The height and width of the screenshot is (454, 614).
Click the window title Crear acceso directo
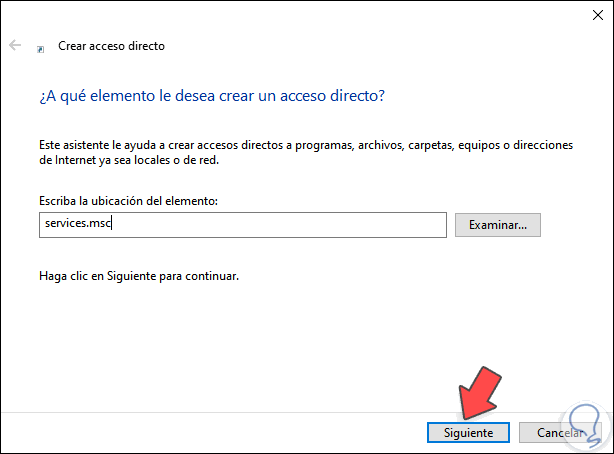(x=112, y=46)
